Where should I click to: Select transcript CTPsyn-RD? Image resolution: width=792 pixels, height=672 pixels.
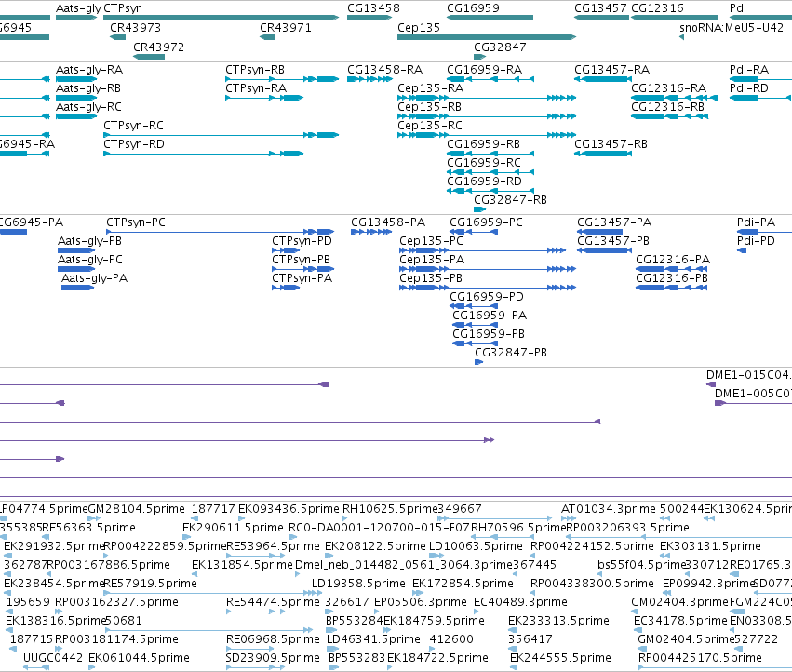[203, 154]
